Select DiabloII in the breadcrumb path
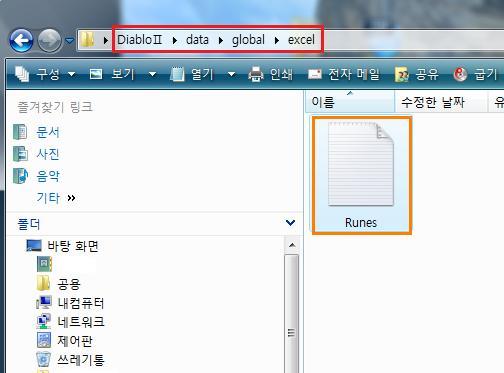The height and width of the screenshot is (373, 504). pos(140,40)
